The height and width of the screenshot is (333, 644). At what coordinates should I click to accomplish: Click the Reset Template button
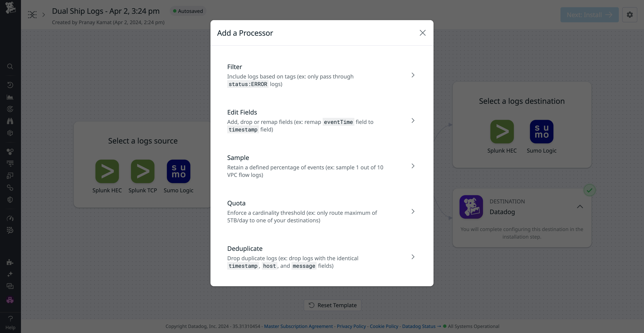pos(332,305)
